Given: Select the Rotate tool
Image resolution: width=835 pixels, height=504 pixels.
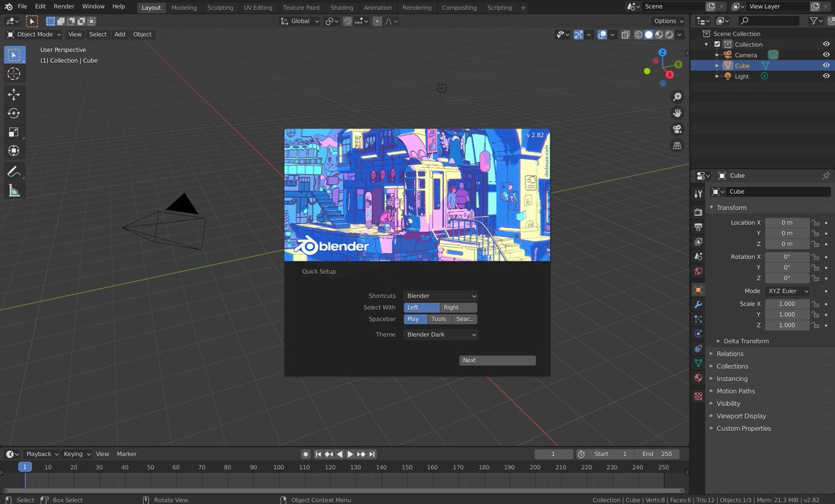Looking at the screenshot, I should click(x=14, y=112).
